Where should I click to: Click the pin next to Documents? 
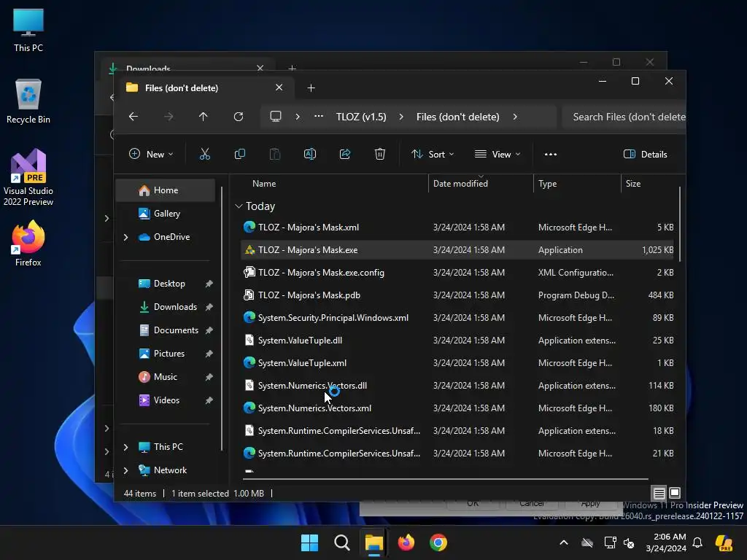209,330
